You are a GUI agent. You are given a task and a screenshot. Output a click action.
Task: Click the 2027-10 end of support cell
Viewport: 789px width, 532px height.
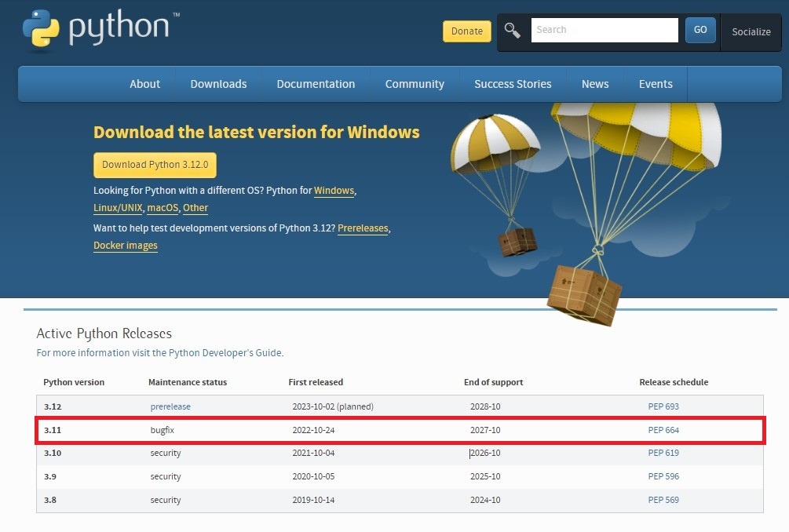point(485,430)
